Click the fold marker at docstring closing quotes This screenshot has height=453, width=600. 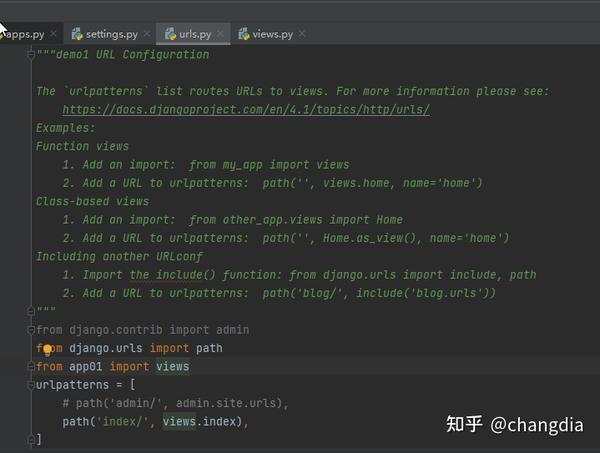31,311
